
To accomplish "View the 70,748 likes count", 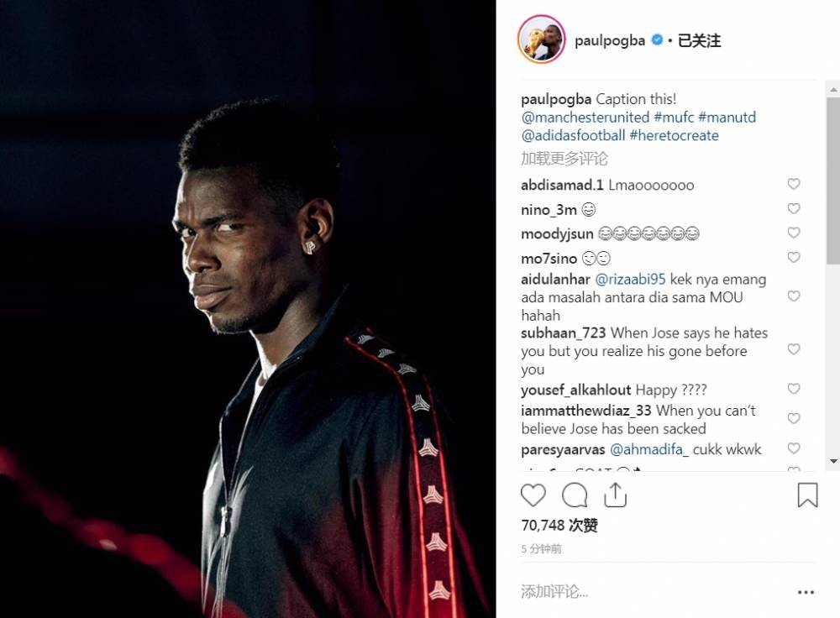I will [559, 526].
